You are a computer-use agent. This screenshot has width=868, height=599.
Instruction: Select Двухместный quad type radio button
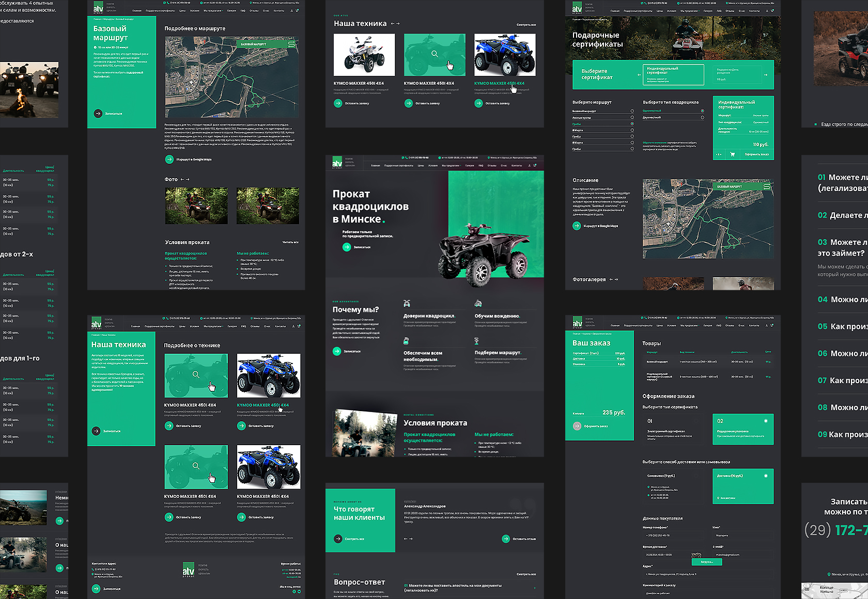(x=702, y=118)
